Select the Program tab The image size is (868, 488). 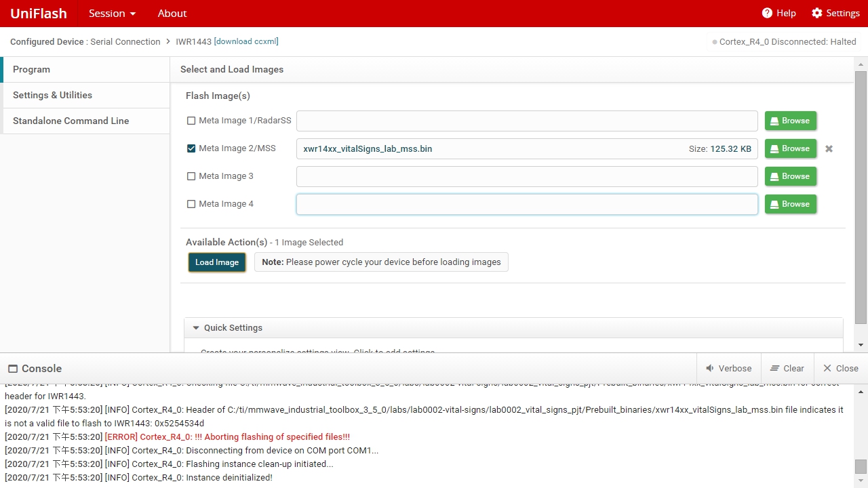click(85, 69)
